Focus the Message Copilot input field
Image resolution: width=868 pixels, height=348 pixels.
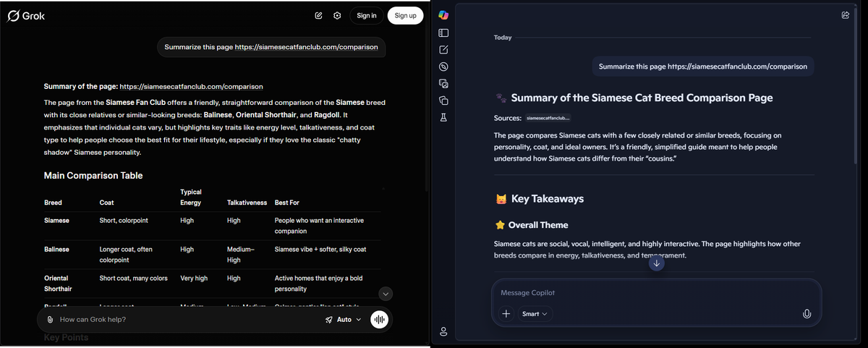click(x=656, y=293)
